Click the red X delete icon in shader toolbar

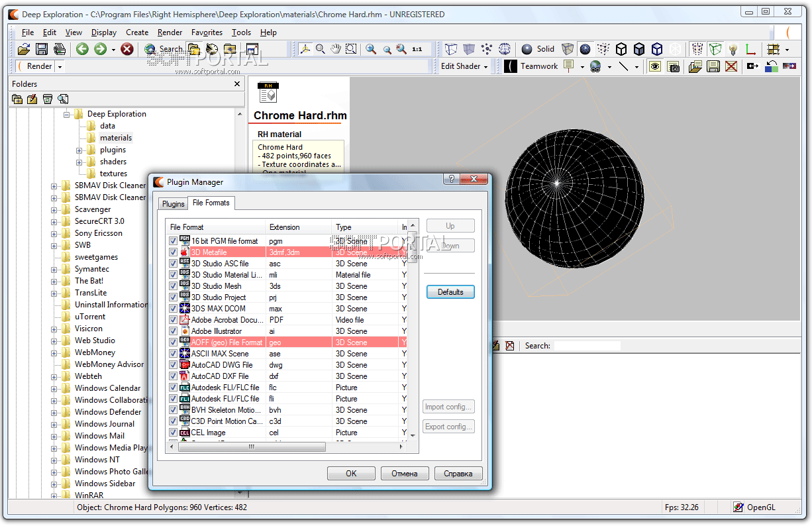click(731, 66)
